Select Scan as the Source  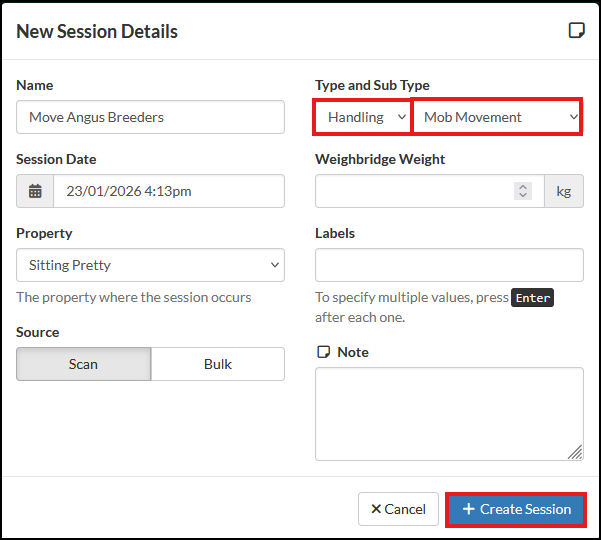pyautogui.click(x=84, y=364)
